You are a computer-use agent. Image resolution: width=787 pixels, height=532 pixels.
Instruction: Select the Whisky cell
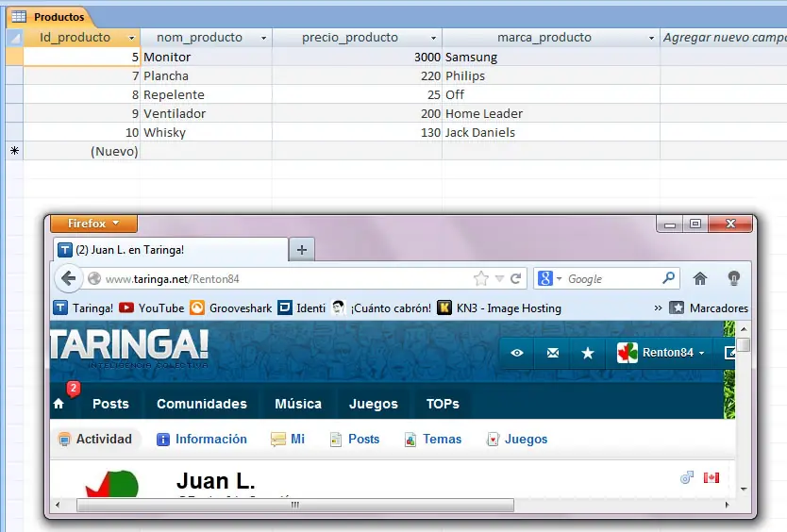(207, 132)
